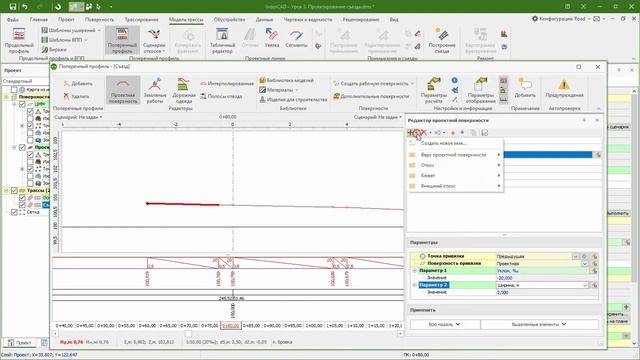Viewport: 640px width, 360px height.
Task: Click the Удалить cross-section button
Action: coord(76,96)
